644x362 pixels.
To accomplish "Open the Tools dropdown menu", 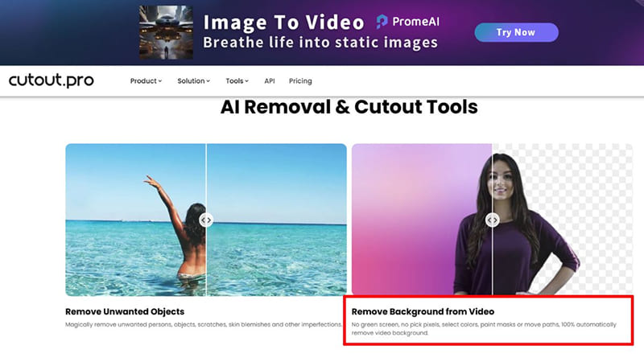I will (x=237, y=81).
